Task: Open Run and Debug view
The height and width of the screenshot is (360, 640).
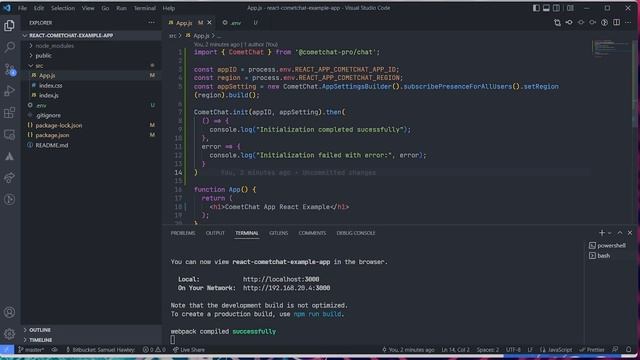Action: (x=9, y=91)
